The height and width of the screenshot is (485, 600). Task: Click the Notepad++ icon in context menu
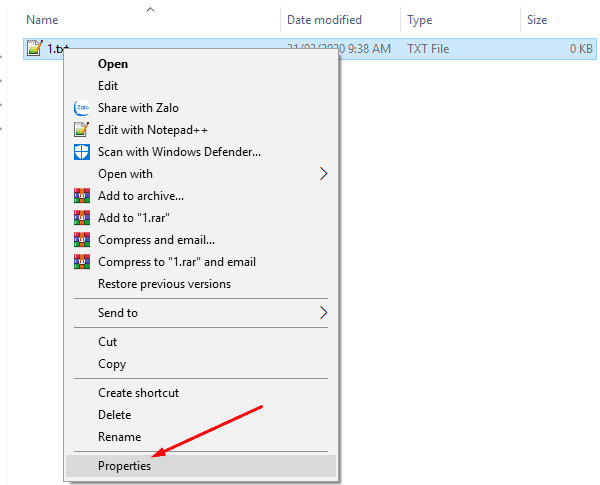point(82,130)
